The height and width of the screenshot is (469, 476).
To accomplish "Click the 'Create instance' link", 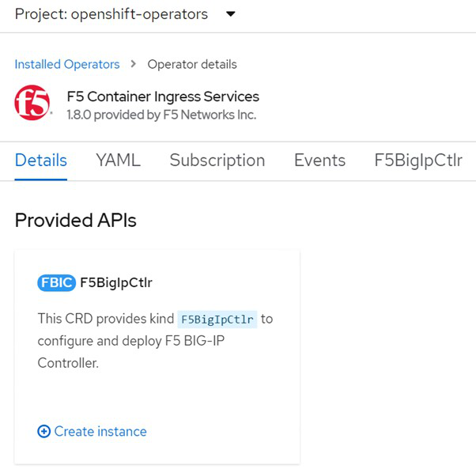I will pos(100,431).
